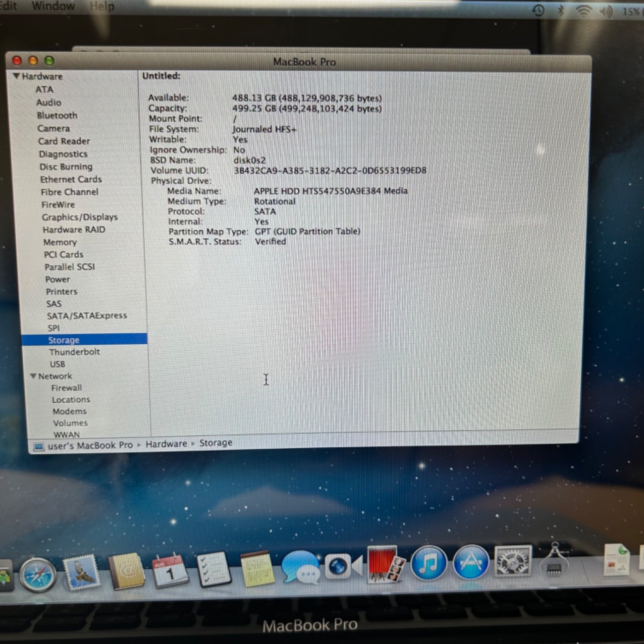This screenshot has height=644, width=644.
Task: Click Storage in the bottom path bar
Action: click(216, 443)
